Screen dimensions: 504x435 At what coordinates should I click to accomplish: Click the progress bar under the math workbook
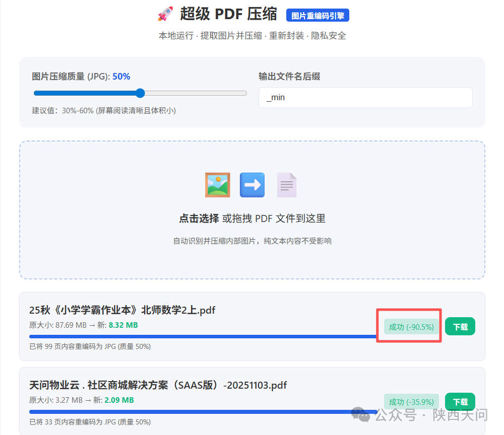tap(202, 335)
